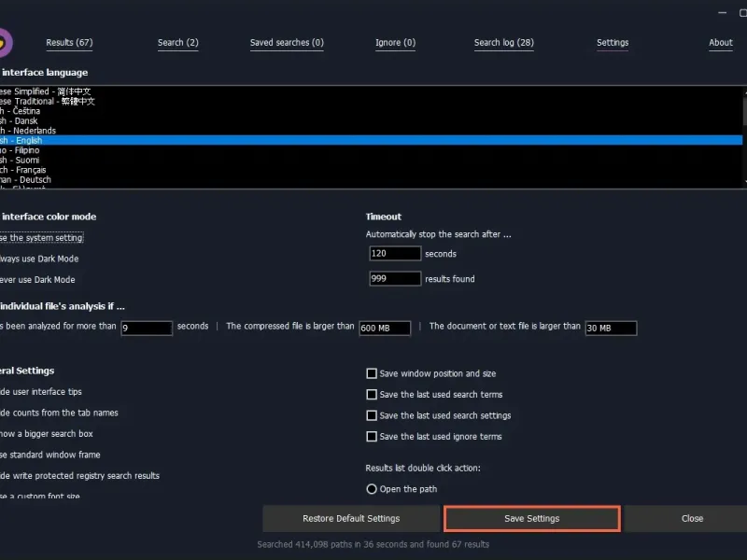Toggle 'hide write protected registry search results'
Screen dimensions: 747x560
pos(79,475)
